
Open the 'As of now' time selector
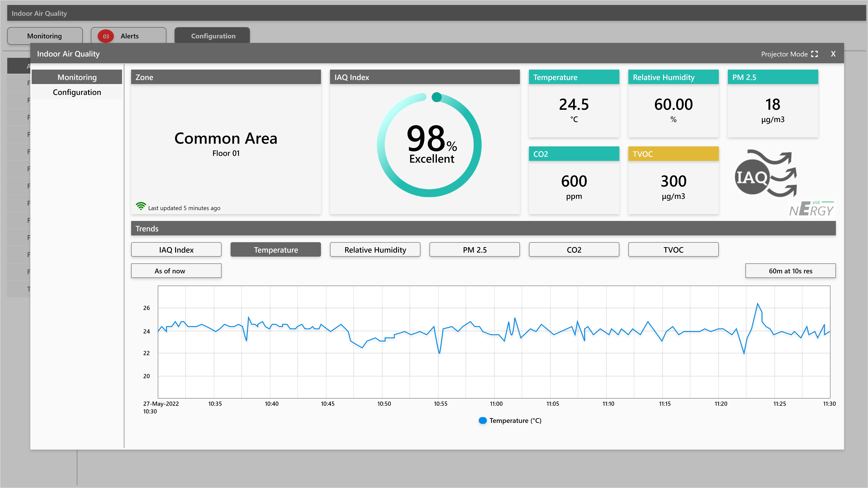tap(176, 271)
